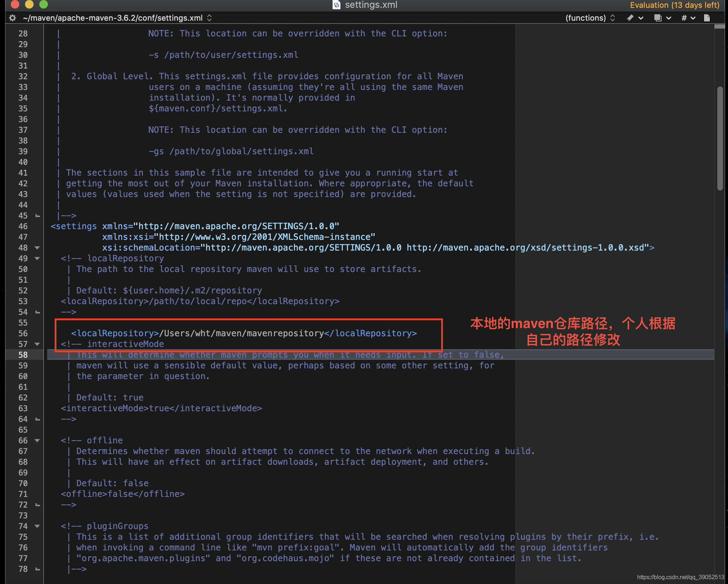Click line number 56 in gutter
This screenshot has height=584, width=728.
[23, 333]
